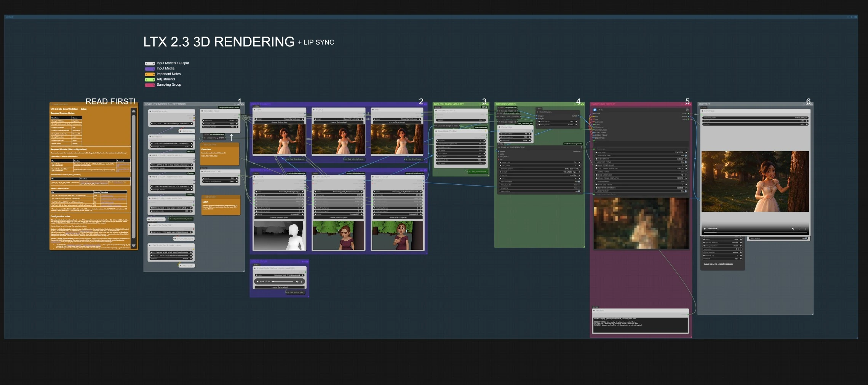Image resolution: width=868 pixels, height=385 pixels.
Task: Click choose file to upload in MIDDLE node
Action: tap(338, 122)
